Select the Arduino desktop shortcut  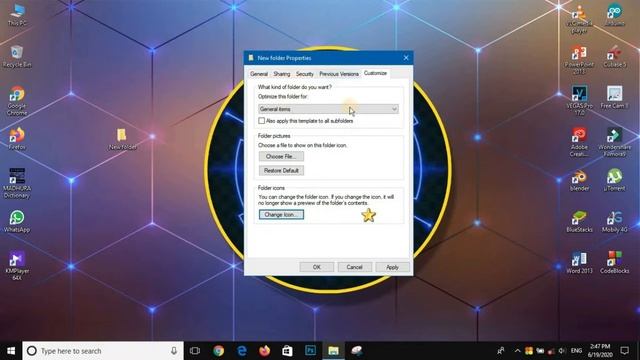point(614,15)
